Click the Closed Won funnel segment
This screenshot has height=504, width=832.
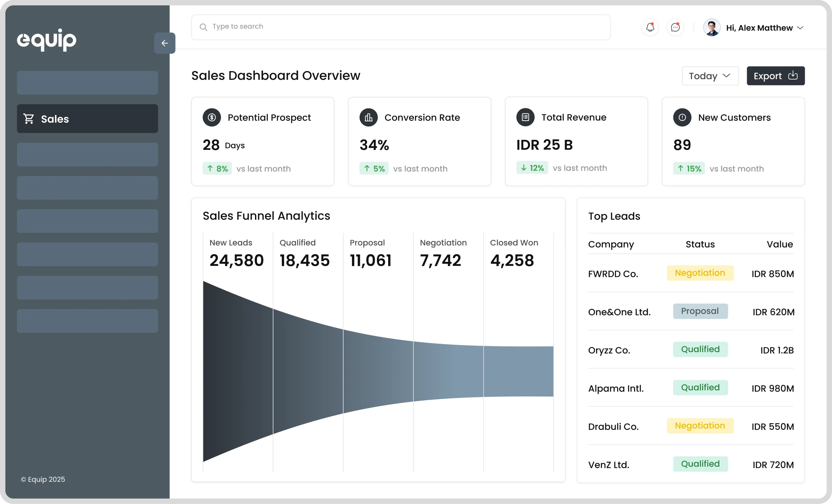pyautogui.click(x=518, y=371)
